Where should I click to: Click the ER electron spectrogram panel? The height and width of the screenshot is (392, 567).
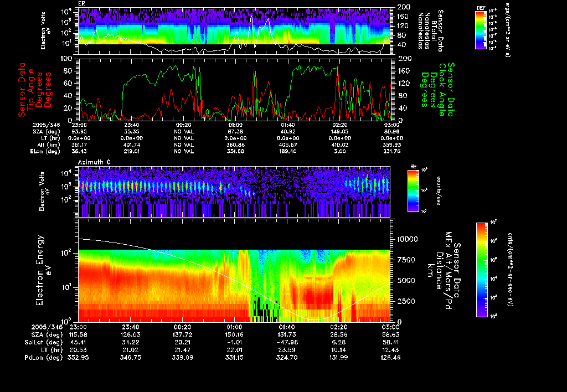(x=234, y=31)
